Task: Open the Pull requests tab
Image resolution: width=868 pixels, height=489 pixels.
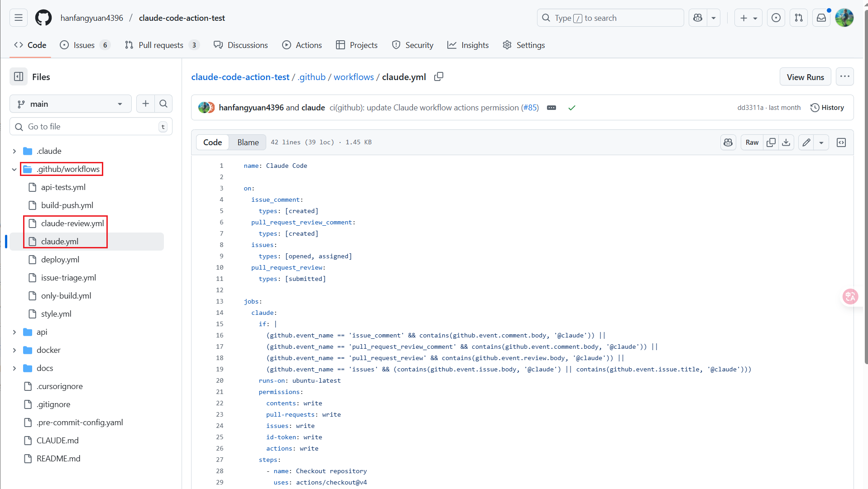Action: click(162, 45)
